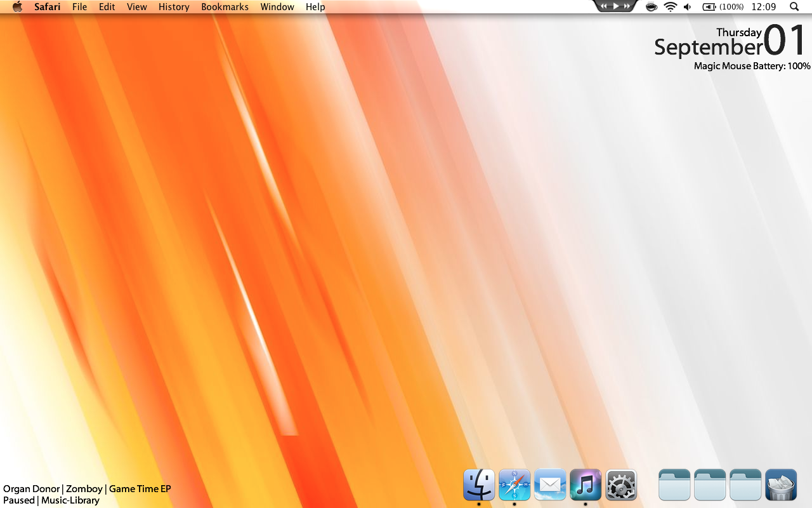
Task: Open Spotlight search magnifier
Action: pyautogui.click(x=794, y=7)
